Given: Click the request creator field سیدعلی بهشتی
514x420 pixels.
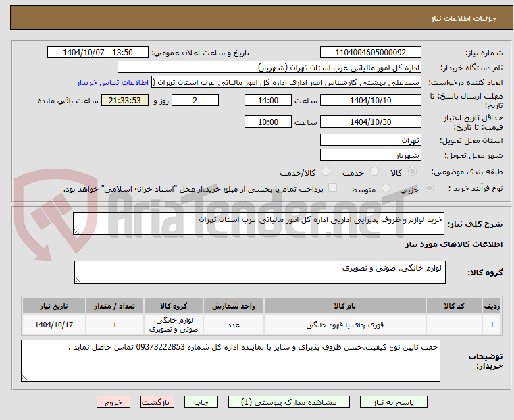Looking at the screenshot, I should click(286, 82).
